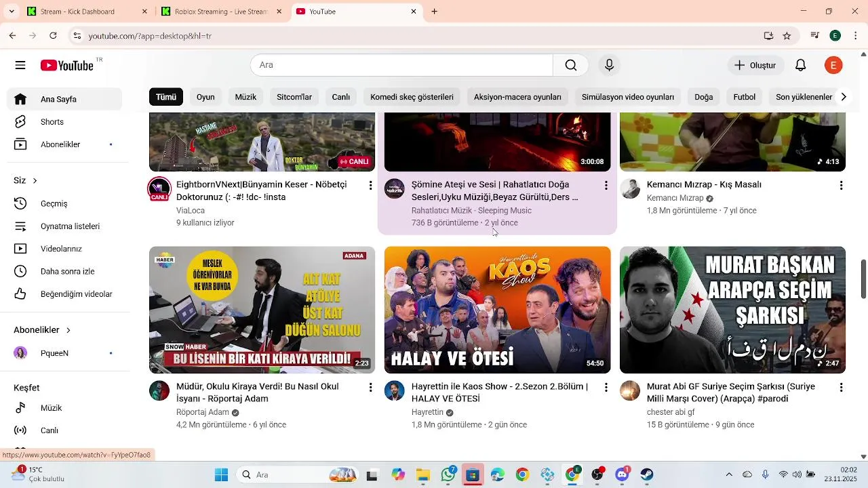Open Geçmiş history page
The image size is (868, 488).
click(64, 203)
